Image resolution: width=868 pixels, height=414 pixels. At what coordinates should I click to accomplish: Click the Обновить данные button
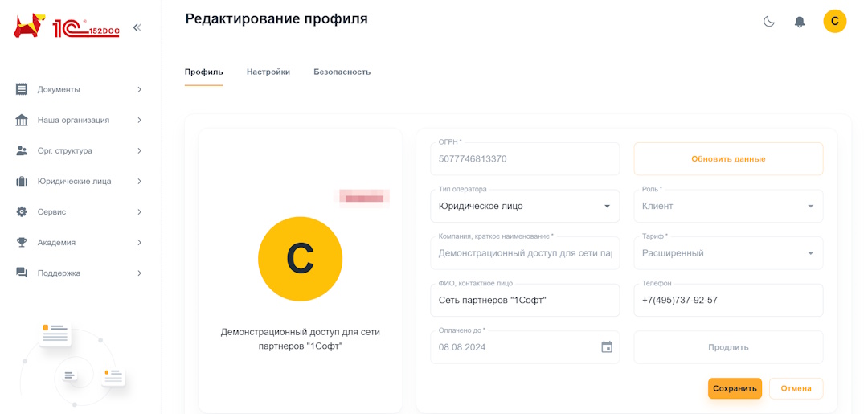click(x=728, y=159)
